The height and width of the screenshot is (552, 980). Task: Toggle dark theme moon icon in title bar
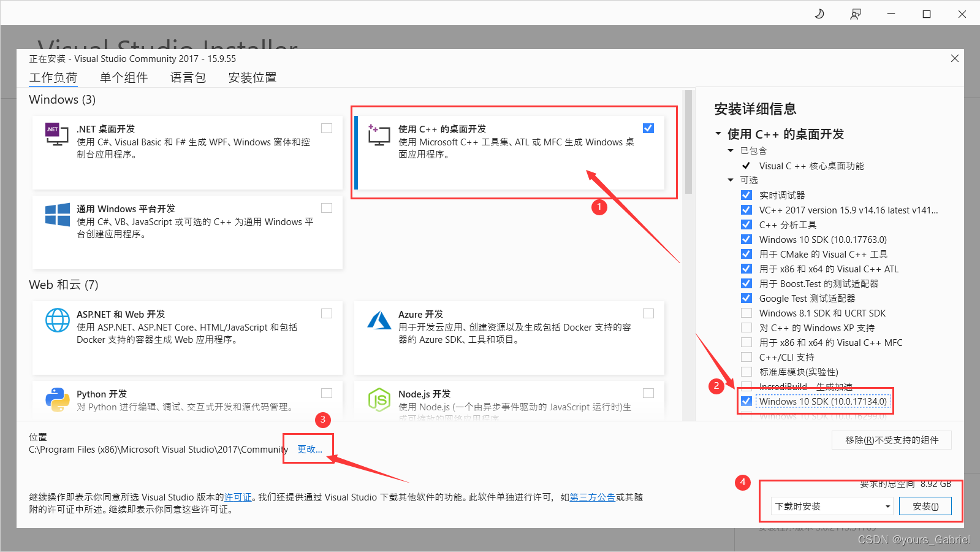pos(819,13)
